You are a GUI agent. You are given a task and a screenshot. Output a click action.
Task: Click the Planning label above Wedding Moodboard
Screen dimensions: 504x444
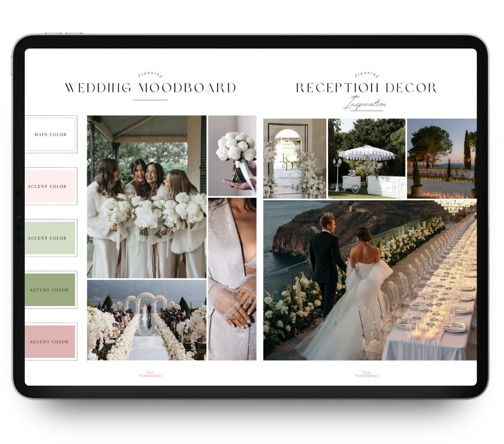click(x=150, y=75)
